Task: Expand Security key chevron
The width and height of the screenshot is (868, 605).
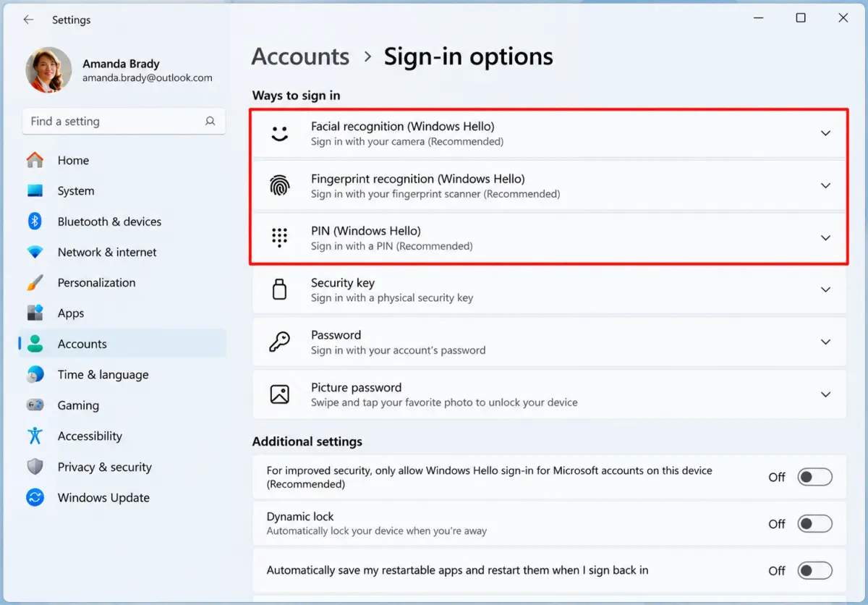Action: 825,289
